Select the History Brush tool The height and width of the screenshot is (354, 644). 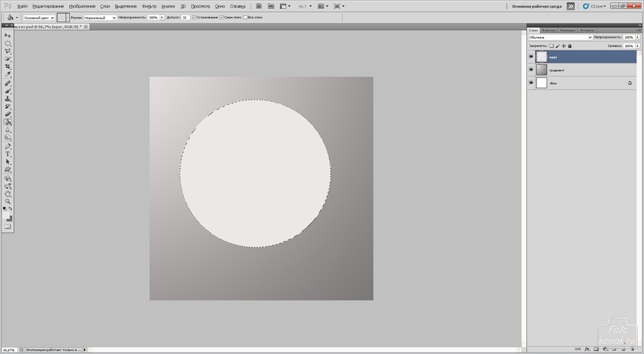(8, 107)
